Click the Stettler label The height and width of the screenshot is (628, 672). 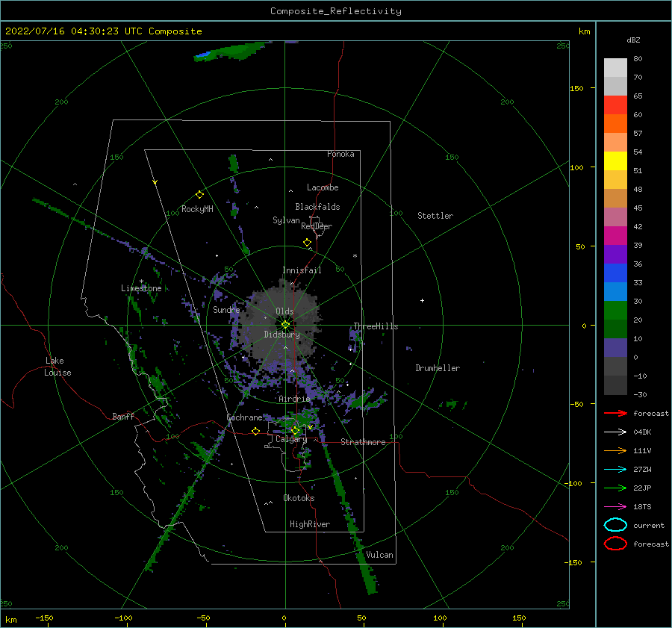435,216
